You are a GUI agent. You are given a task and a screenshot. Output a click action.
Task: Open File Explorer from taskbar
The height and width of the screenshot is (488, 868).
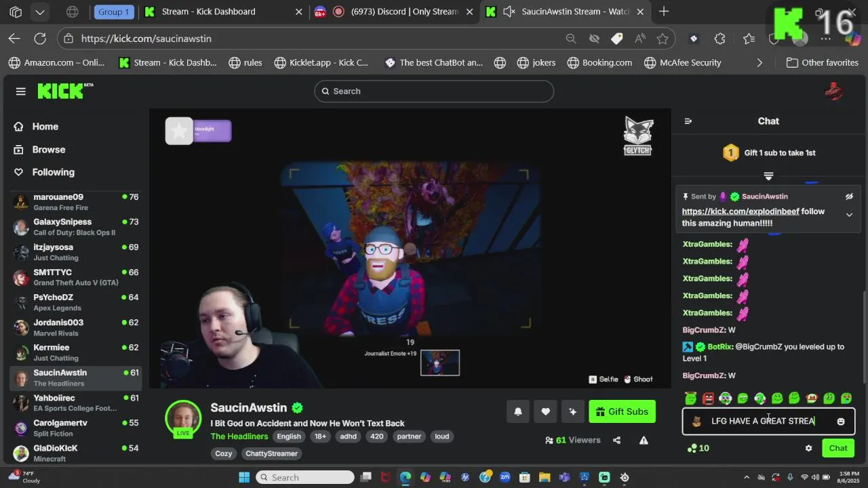click(x=545, y=477)
